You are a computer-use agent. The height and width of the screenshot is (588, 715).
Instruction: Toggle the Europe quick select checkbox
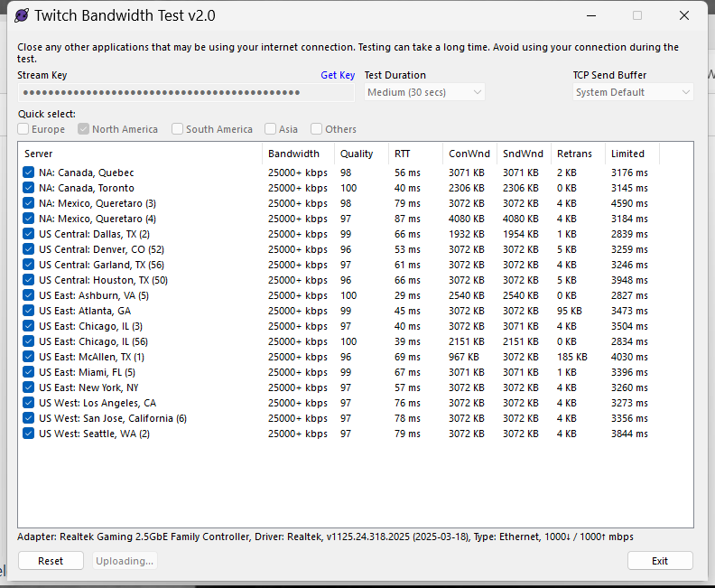coord(23,129)
